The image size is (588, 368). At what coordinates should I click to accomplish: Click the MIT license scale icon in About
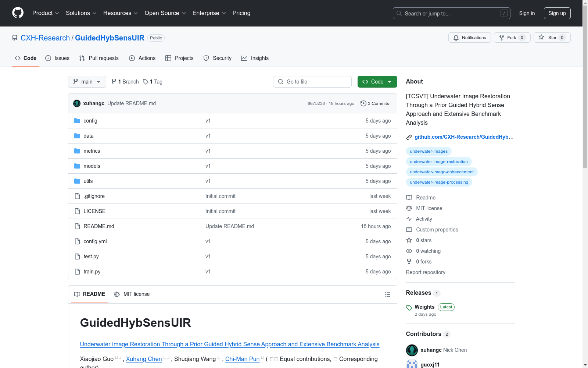tap(409, 208)
